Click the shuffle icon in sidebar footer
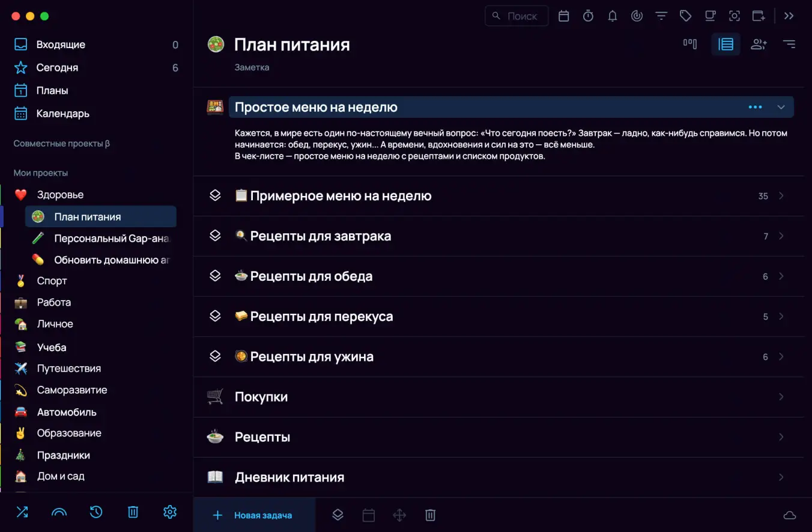The width and height of the screenshot is (812, 532). [22, 512]
